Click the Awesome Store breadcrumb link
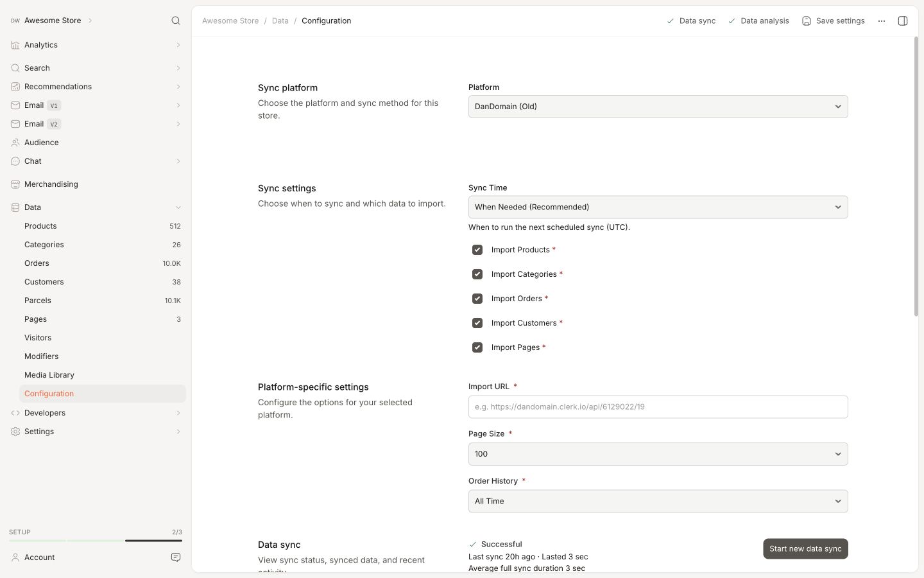The width and height of the screenshot is (924, 578). coord(230,21)
